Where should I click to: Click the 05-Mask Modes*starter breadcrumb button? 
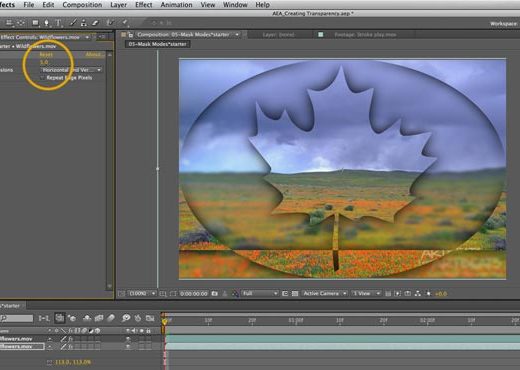click(x=157, y=44)
